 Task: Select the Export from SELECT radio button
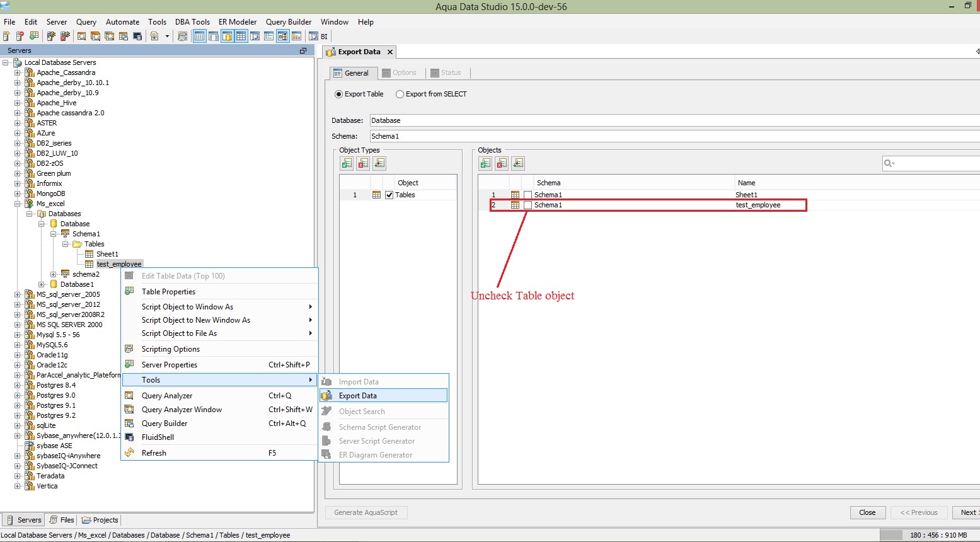400,94
